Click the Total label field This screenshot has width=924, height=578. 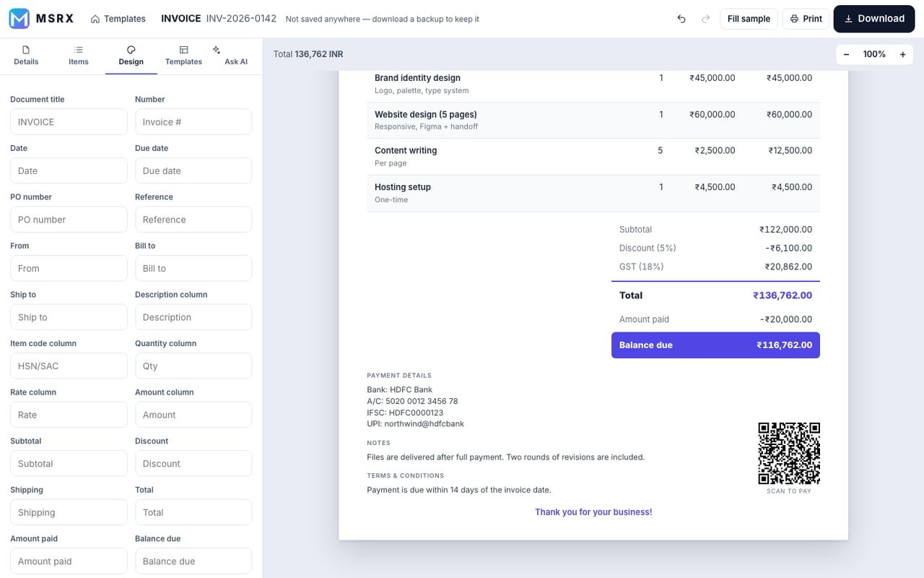point(193,512)
